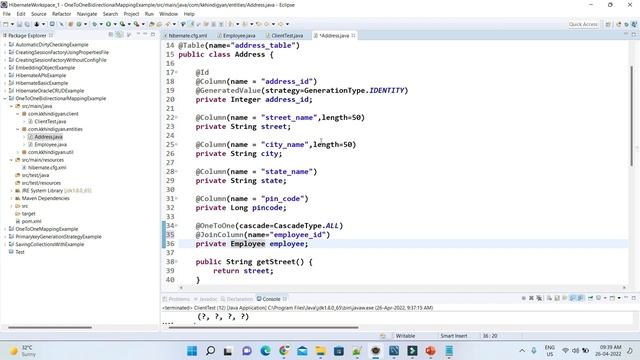Screen dimensions: 640x360
Task: Click the Quick Access search field
Action: point(583,24)
